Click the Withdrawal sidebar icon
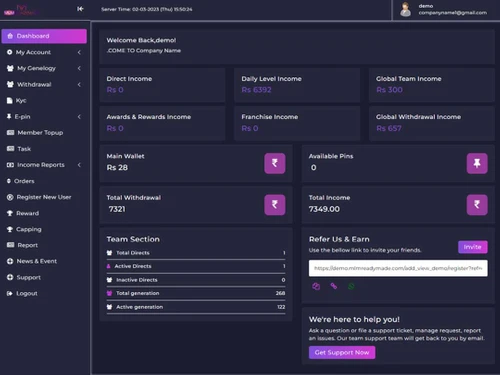This screenshot has width=500, height=375. click(10, 84)
